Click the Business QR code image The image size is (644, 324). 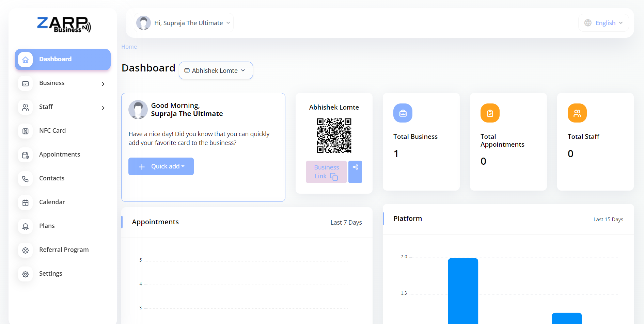[x=334, y=135]
